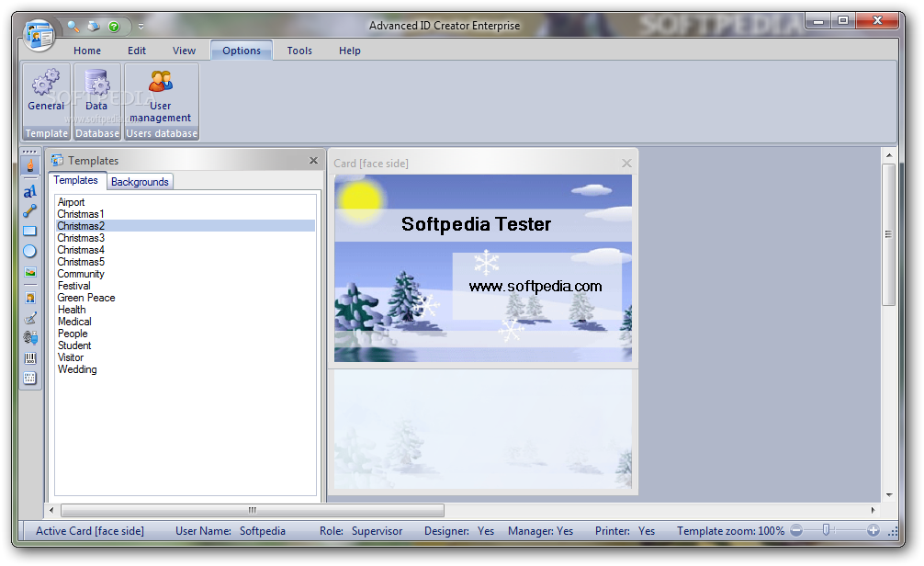The width and height of the screenshot is (924, 566).
Task: Select the pointer hand tool
Action: click(x=30, y=165)
